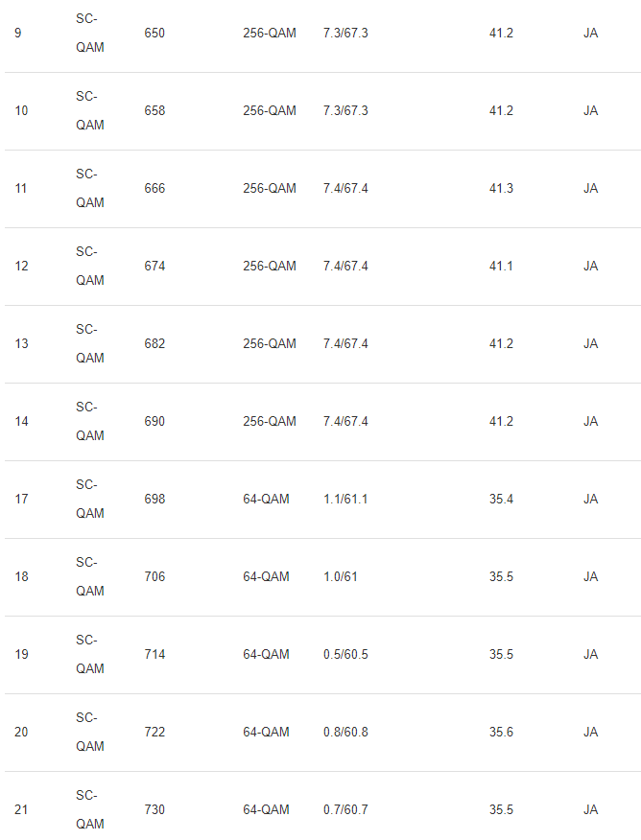Select the power level 1.1/61.1
641x840 pixels.
point(345,500)
